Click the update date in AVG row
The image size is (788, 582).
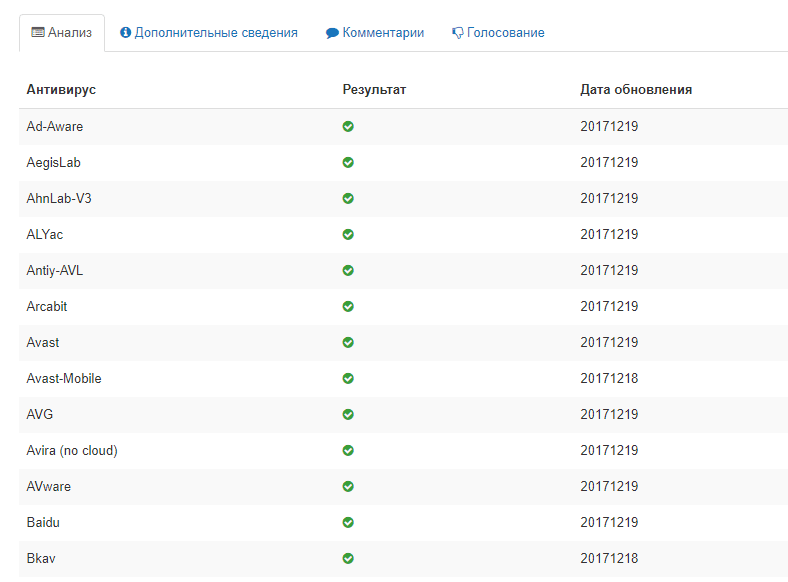click(609, 414)
